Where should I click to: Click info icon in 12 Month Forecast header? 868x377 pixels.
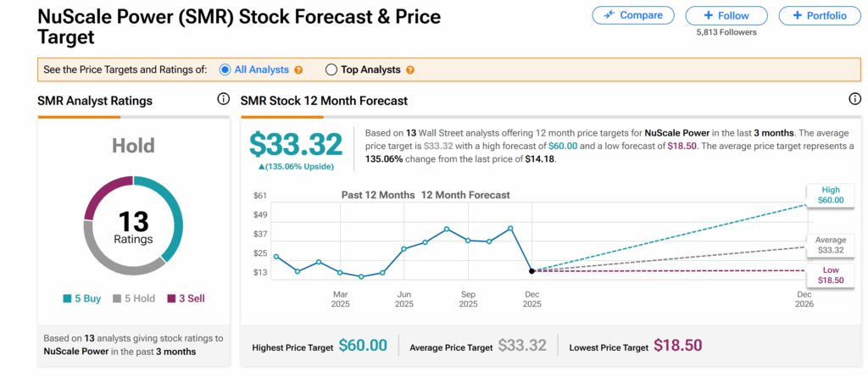[x=854, y=99]
